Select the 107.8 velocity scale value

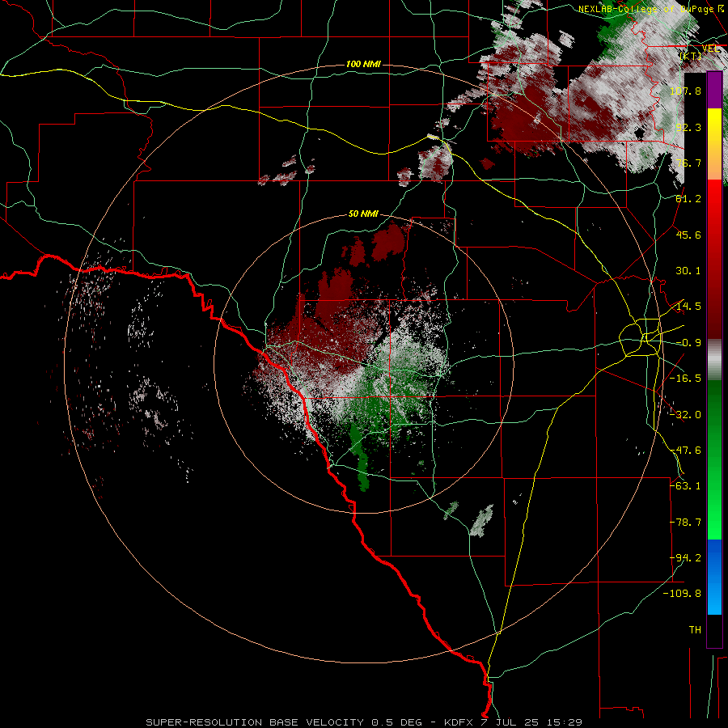pos(685,91)
